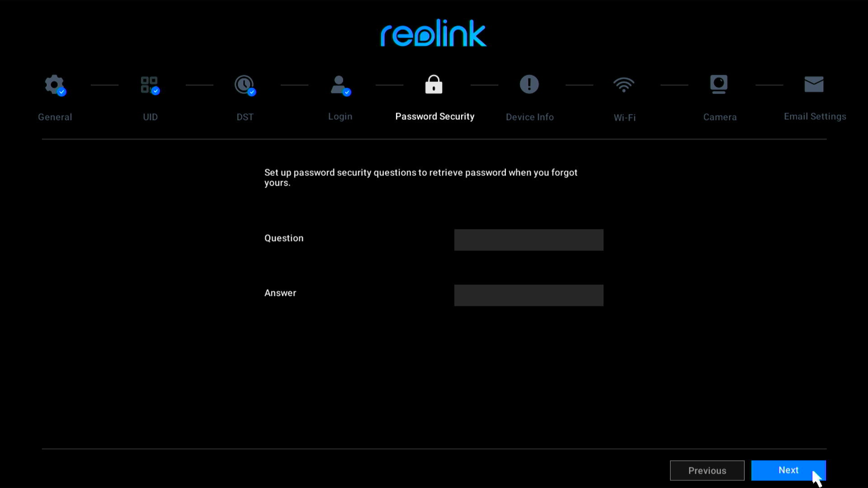Click the Previous button to go back

(x=707, y=470)
